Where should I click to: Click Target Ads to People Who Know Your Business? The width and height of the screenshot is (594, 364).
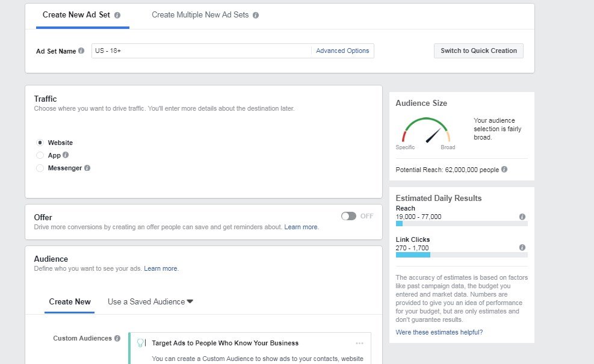(225, 343)
